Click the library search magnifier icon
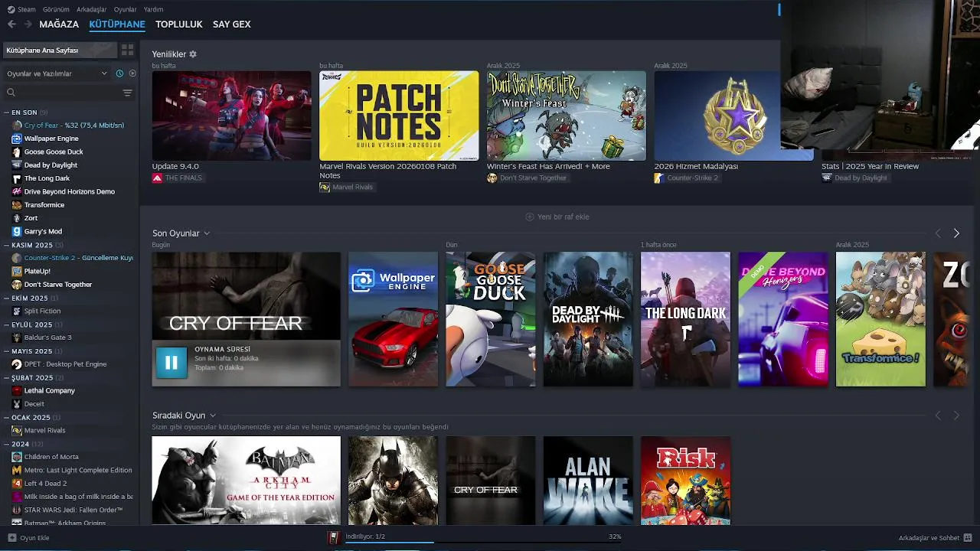The width and height of the screenshot is (980, 551). [11, 93]
